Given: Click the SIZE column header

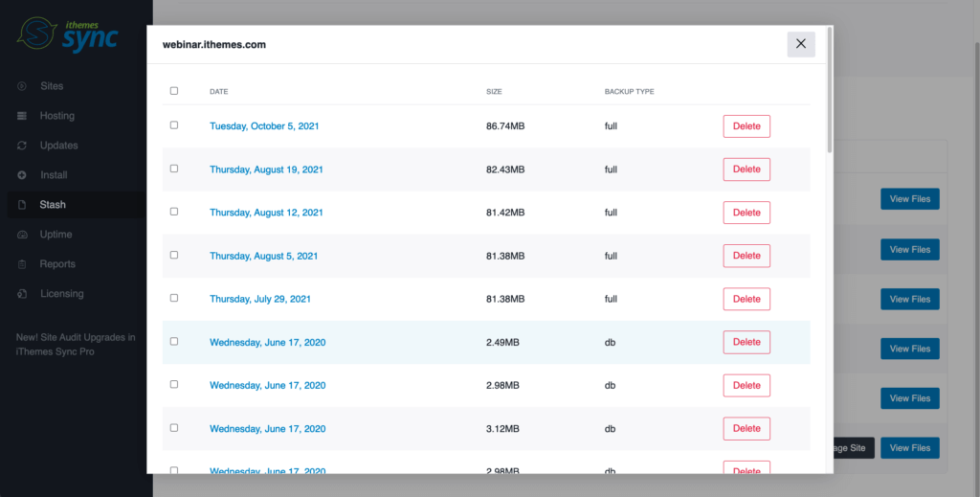Looking at the screenshot, I should coord(494,92).
